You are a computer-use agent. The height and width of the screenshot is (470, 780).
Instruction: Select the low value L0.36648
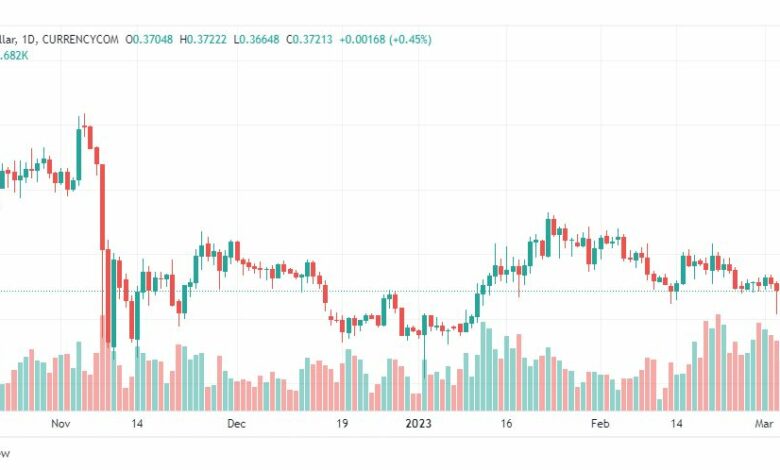(256, 39)
